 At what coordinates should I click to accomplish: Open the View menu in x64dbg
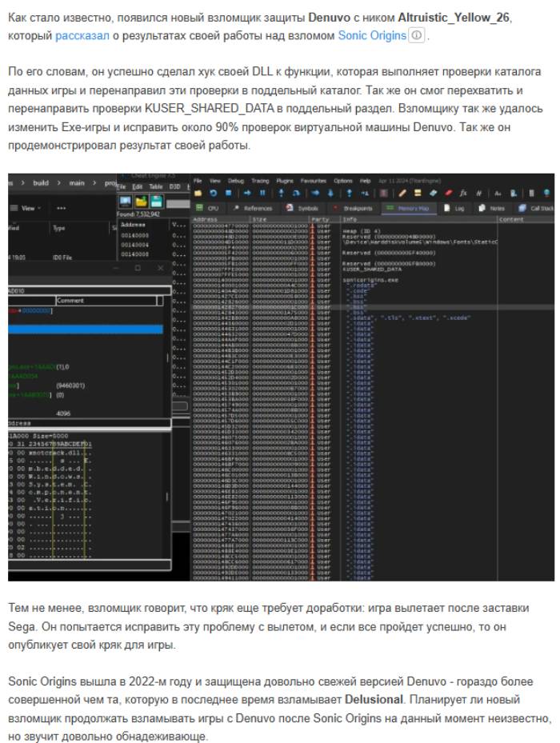[215, 181]
